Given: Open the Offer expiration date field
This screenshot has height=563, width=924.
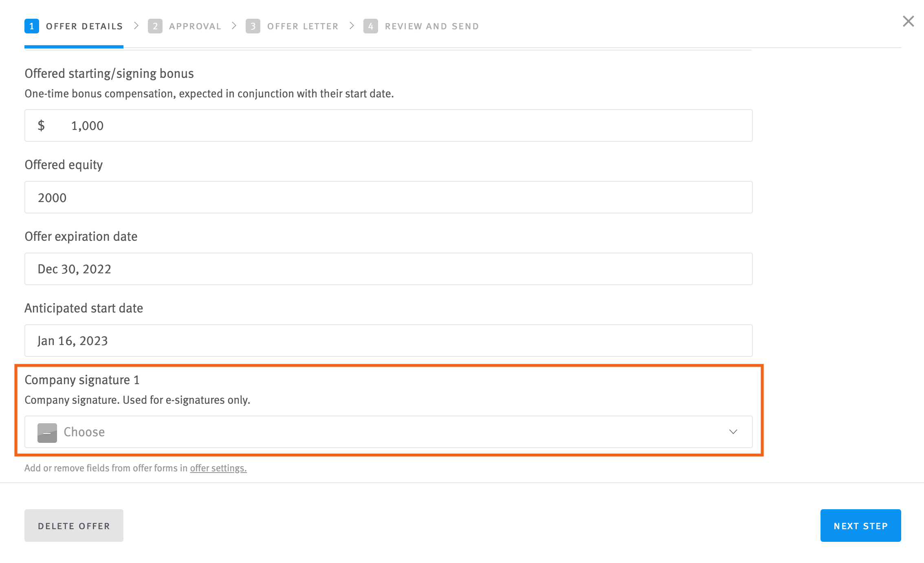Looking at the screenshot, I should (388, 269).
